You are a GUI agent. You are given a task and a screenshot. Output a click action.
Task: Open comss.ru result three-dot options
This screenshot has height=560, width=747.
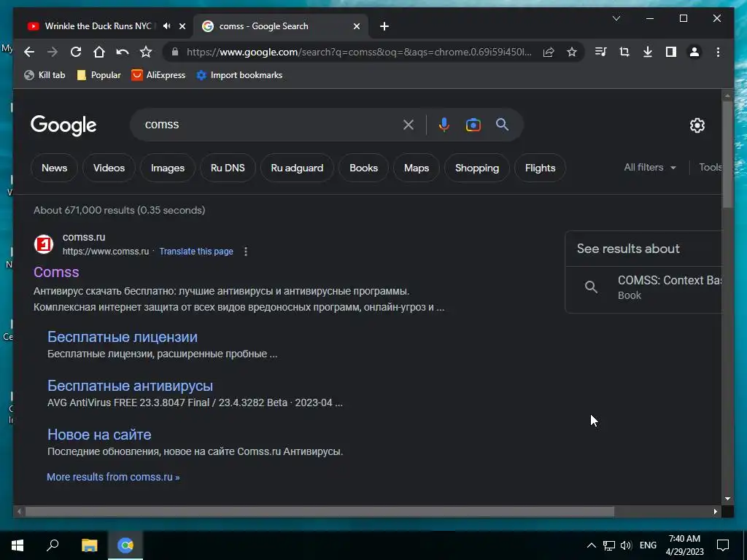click(246, 252)
